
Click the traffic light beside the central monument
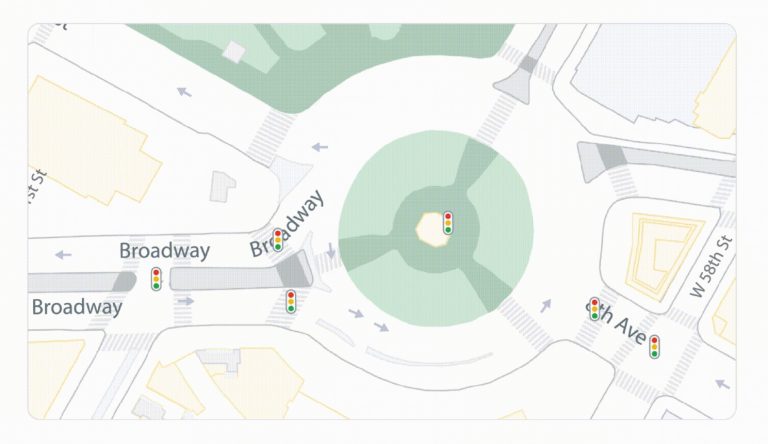coord(448,223)
